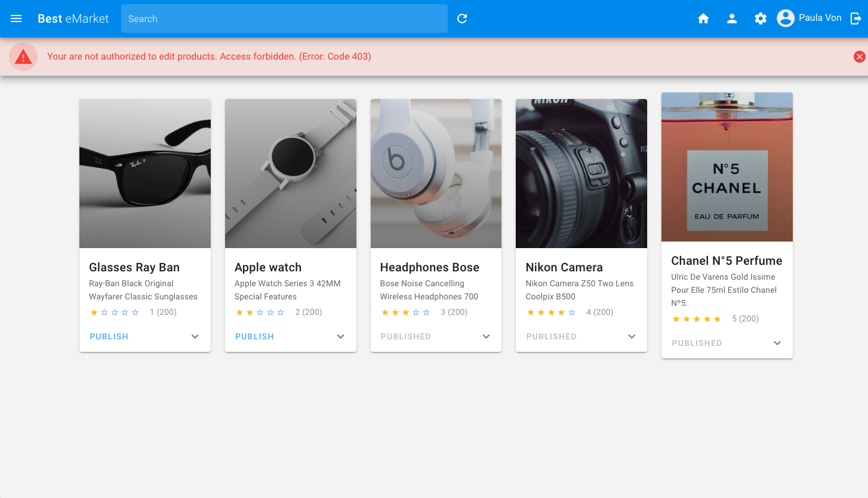This screenshot has width=868, height=498.
Task: Open the Apple watch product image
Action: (291, 174)
